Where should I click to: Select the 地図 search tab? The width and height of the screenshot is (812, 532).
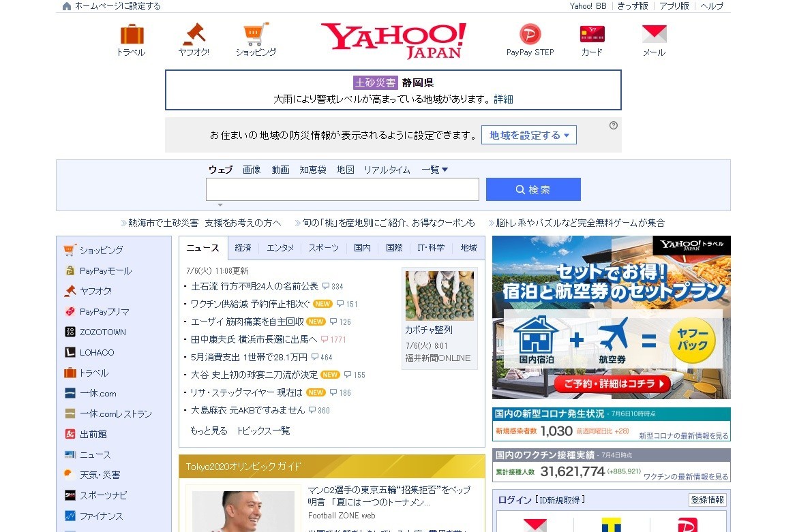point(346,170)
